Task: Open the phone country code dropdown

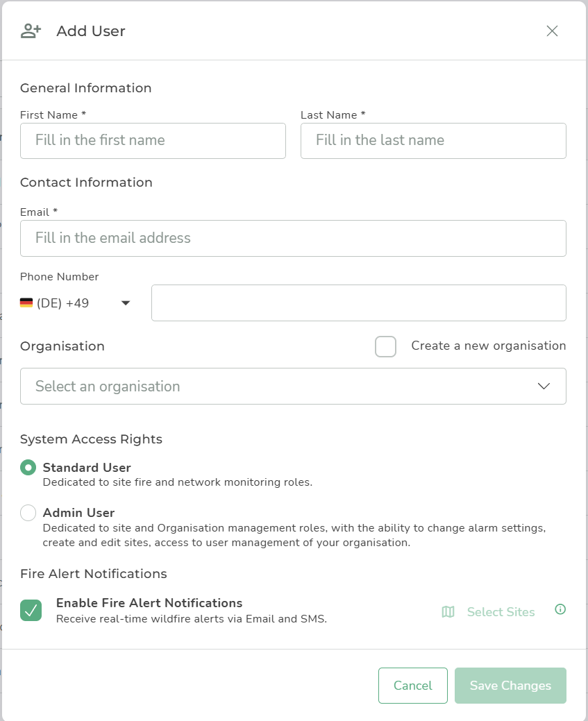Action: tap(126, 303)
